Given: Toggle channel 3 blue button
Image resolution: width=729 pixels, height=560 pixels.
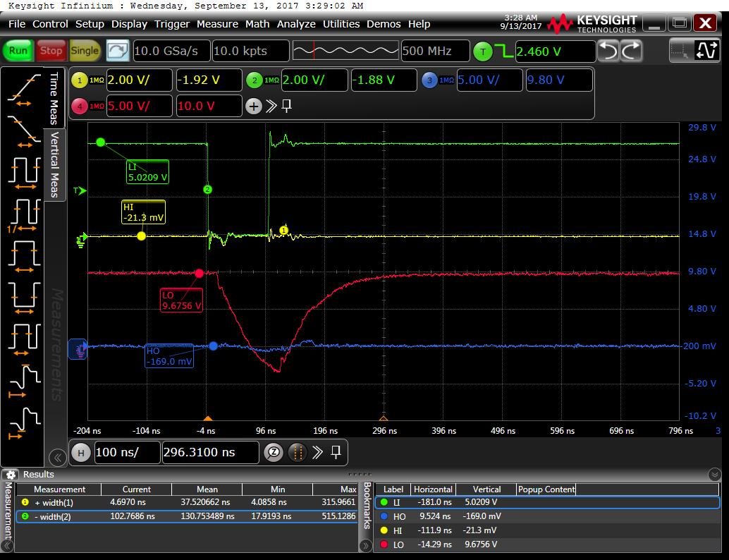Looking at the screenshot, I should coord(429,80).
